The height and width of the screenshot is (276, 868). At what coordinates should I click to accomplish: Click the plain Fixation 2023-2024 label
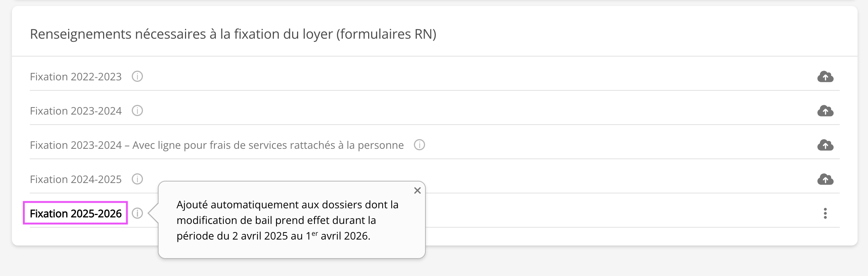pos(76,111)
